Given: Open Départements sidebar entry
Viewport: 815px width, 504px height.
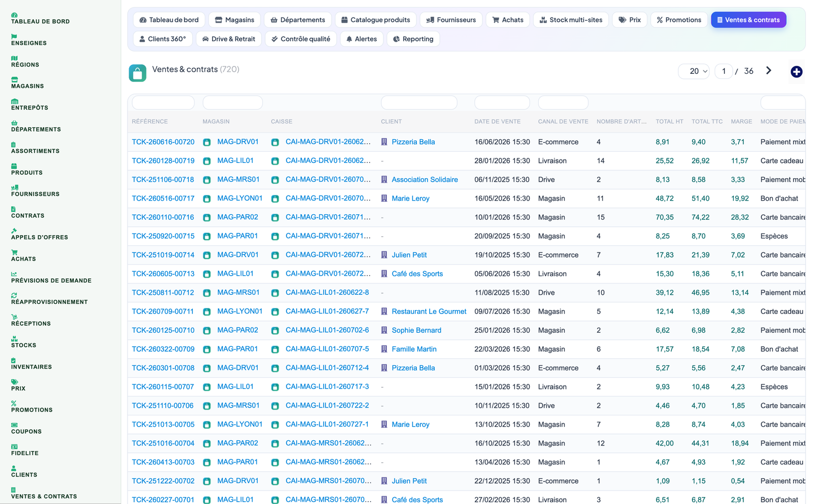Looking at the screenshot, I should pos(36,126).
